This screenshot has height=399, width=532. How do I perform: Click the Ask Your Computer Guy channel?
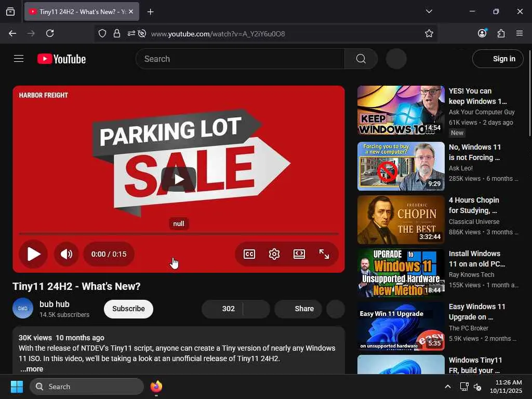[x=482, y=112]
